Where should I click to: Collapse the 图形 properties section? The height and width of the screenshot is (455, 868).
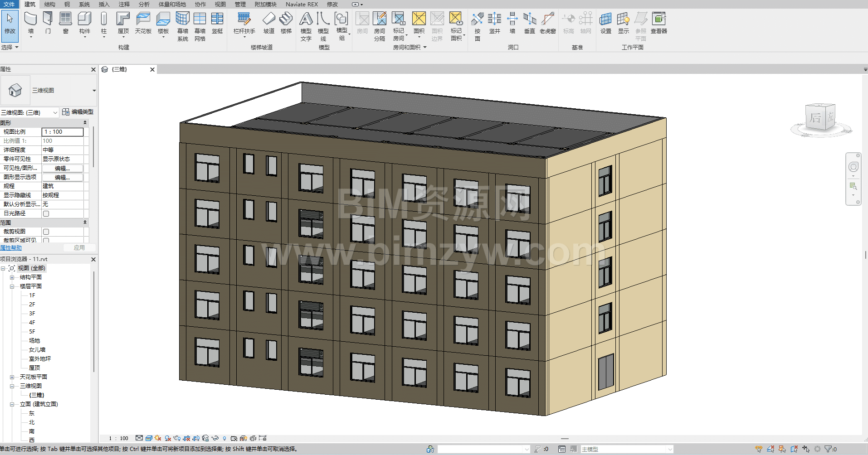tap(85, 123)
